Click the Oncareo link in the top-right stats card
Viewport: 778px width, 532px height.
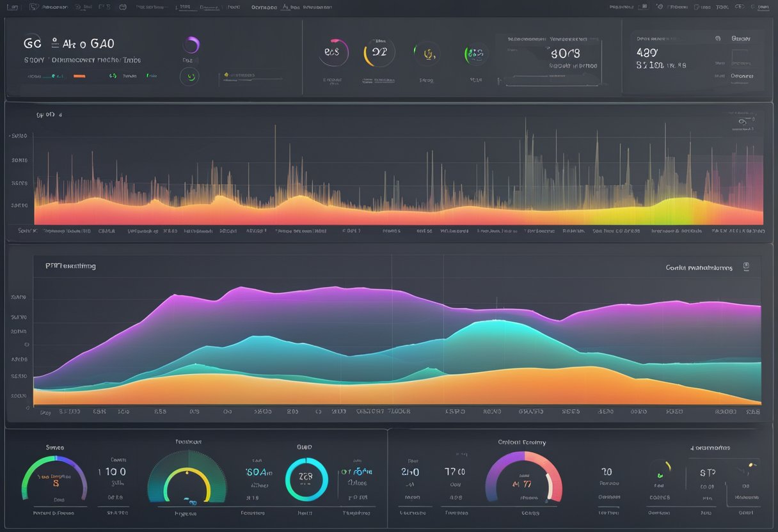[x=741, y=76]
